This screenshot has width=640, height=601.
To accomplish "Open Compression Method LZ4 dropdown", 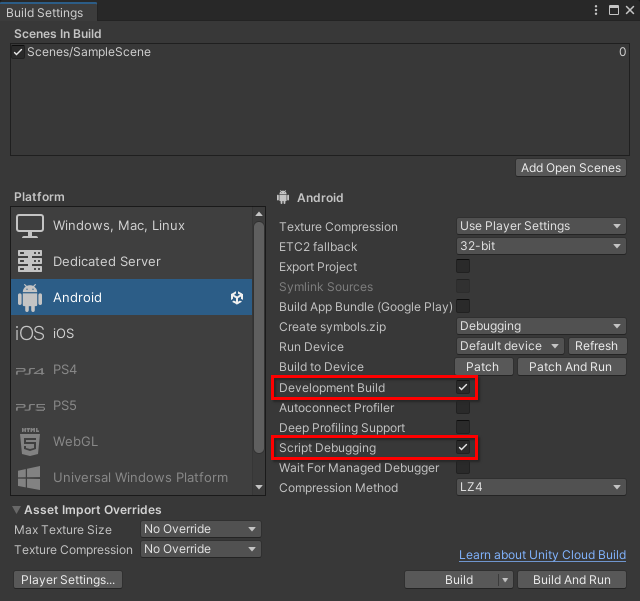I will coord(541,487).
